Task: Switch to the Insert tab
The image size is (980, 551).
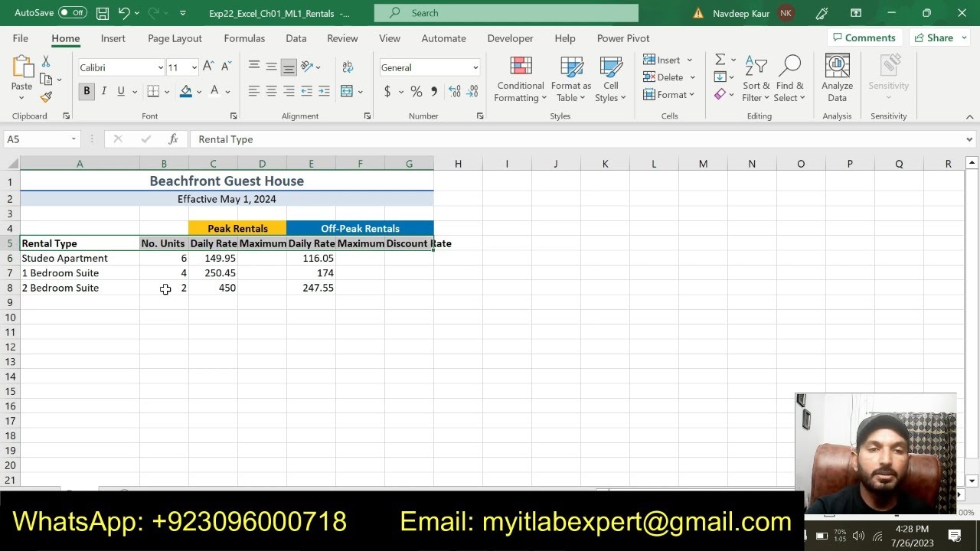Action: 113,38
